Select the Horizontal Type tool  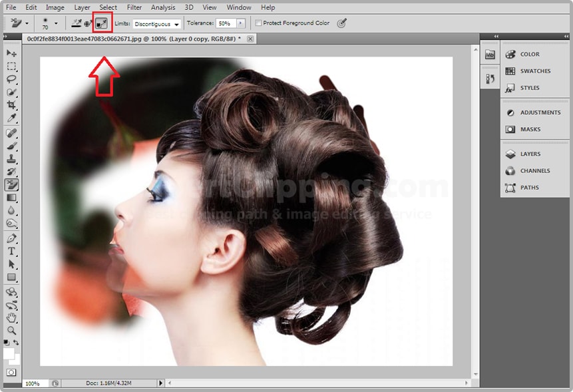(x=11, y=251)
